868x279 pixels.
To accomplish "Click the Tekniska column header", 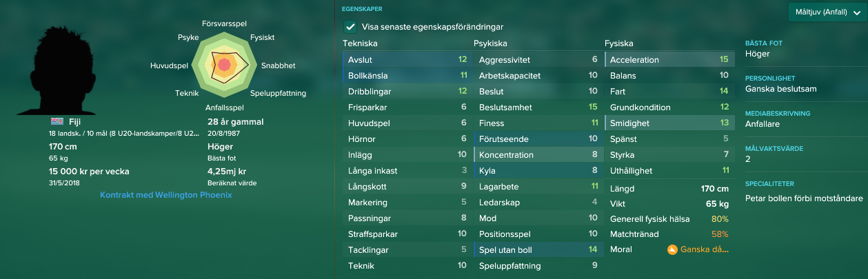I will pyautogui.click(x=360, y=43).
